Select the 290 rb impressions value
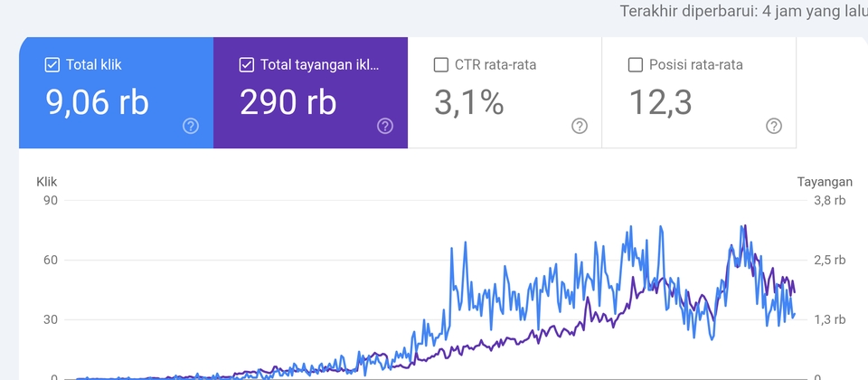868x380 pixels. coord(288,102)
